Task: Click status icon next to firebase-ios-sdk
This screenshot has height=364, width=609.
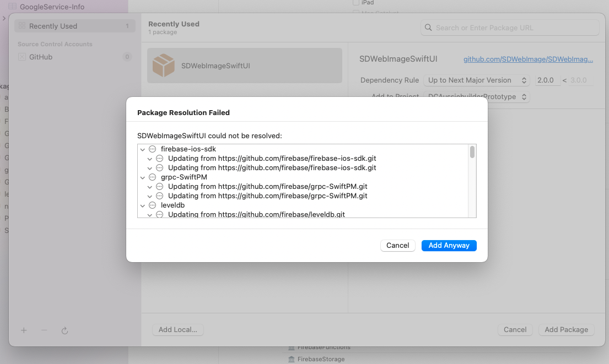Action: coord(152,149)
